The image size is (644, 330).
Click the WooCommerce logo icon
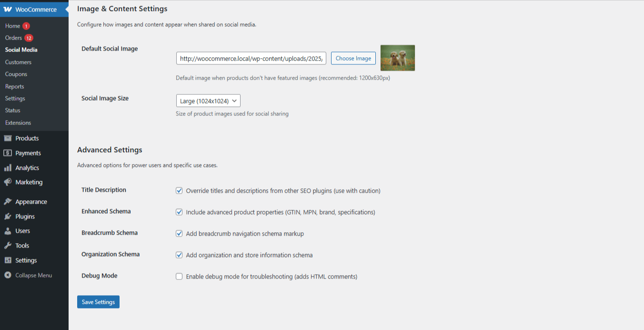click(8, 10)
